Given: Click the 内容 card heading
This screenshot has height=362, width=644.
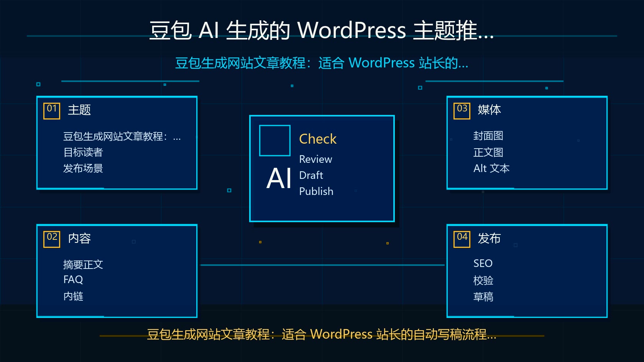Looking at the screenshot, I should click(79, 238).
